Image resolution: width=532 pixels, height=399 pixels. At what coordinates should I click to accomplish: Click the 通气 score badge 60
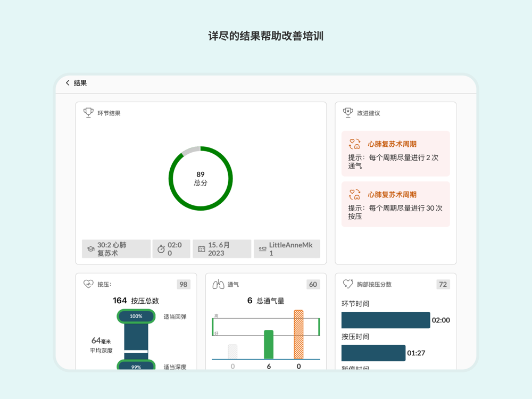click(x=313, y=284)
